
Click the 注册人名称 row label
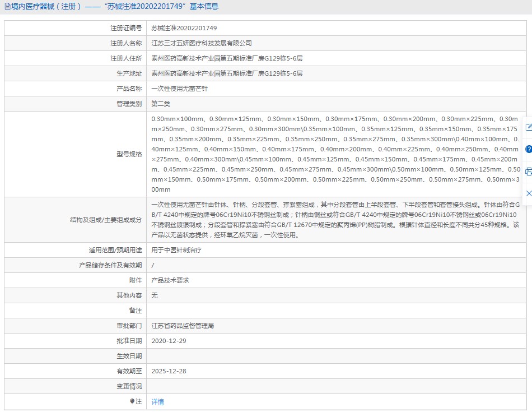click(126, 43)
